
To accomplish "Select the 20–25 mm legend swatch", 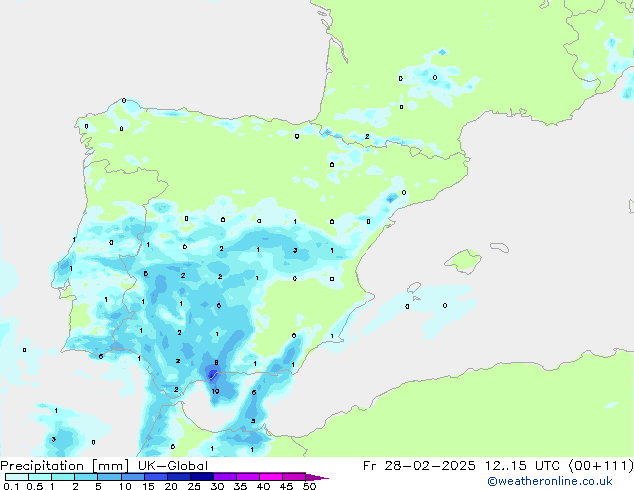I will pyautogui.click(x=178, y=477).
